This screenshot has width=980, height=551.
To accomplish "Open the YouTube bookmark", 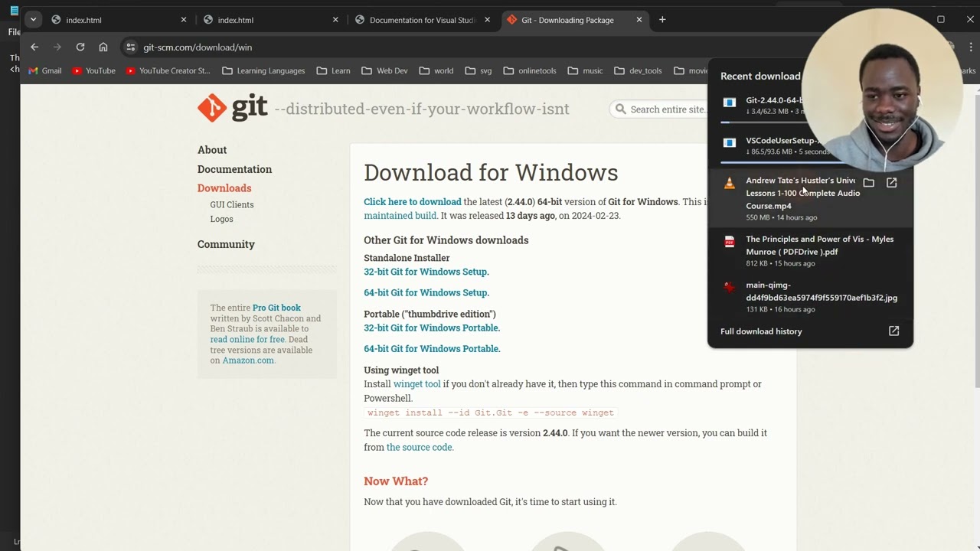I will click(x=93, y=70).
